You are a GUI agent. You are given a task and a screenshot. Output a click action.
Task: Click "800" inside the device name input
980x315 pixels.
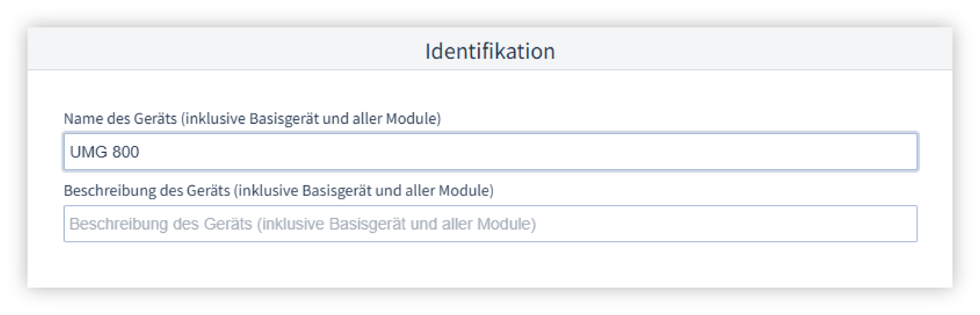125,152
